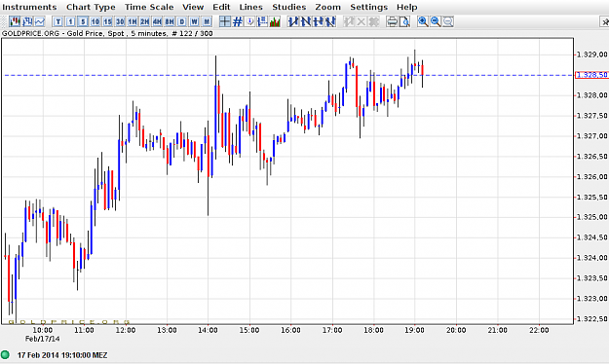Select the 2H time scale button
Screen dimensions: 609x364
point(145,21)
